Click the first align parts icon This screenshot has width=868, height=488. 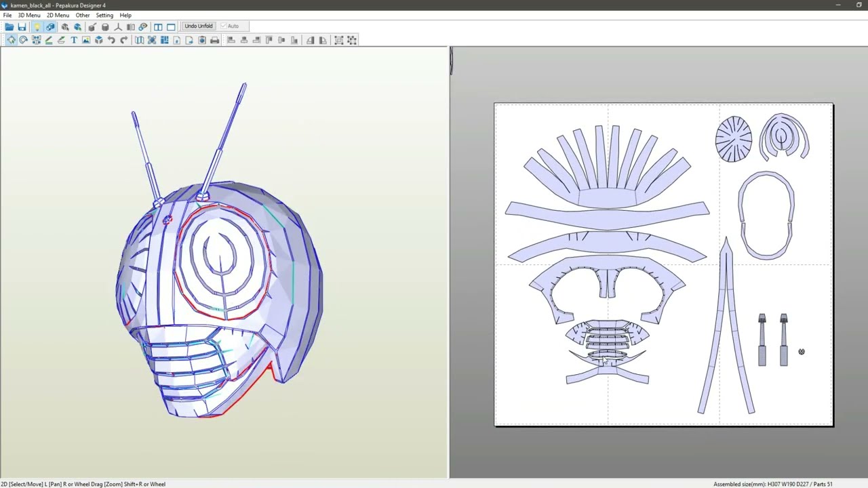(231, 40)
